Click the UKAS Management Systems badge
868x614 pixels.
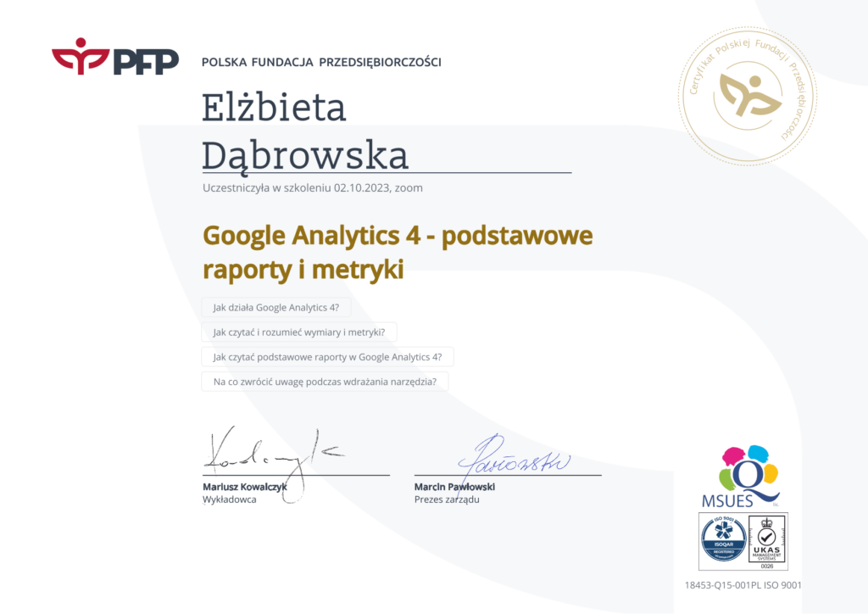click(766, 542)
